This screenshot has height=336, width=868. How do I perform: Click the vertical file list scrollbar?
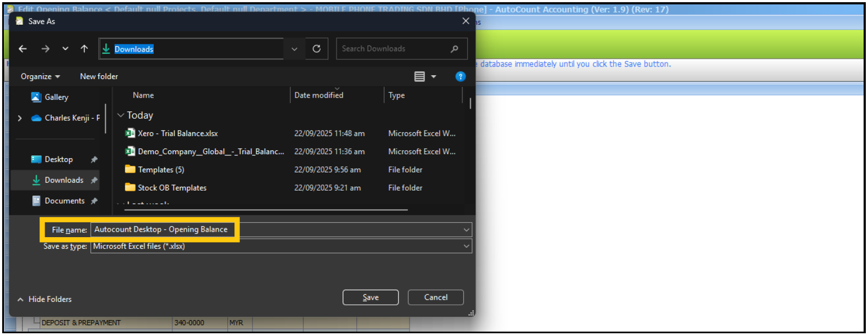471,103
